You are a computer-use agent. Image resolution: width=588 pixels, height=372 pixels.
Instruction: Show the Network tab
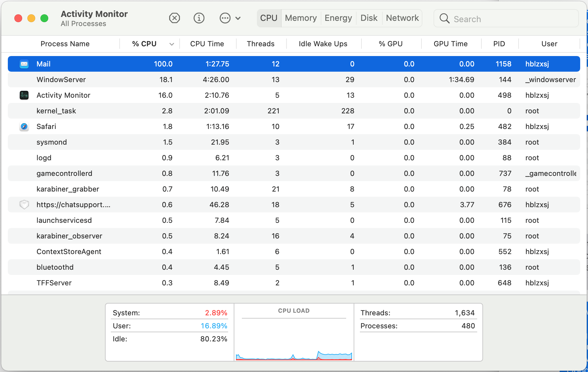pos(402,18)
